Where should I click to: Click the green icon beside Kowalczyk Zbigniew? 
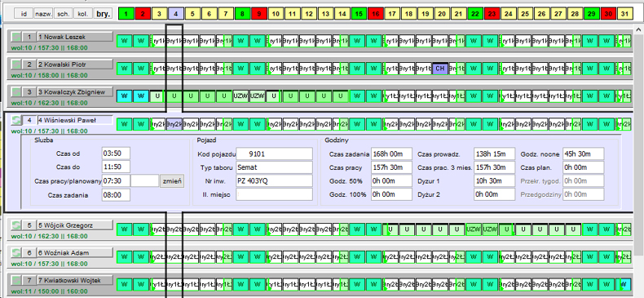[x=15, y=91]
